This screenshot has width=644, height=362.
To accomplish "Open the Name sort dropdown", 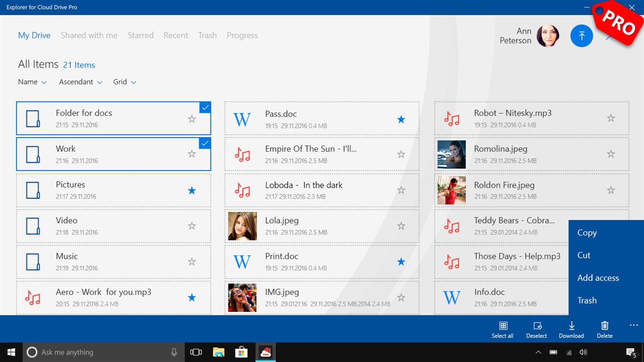I will coord(32,82).
